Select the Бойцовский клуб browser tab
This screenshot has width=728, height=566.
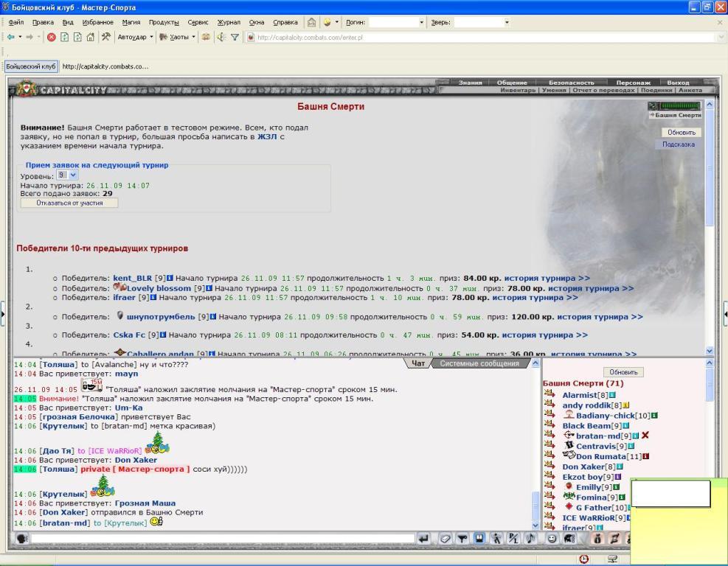click(31, 66)
